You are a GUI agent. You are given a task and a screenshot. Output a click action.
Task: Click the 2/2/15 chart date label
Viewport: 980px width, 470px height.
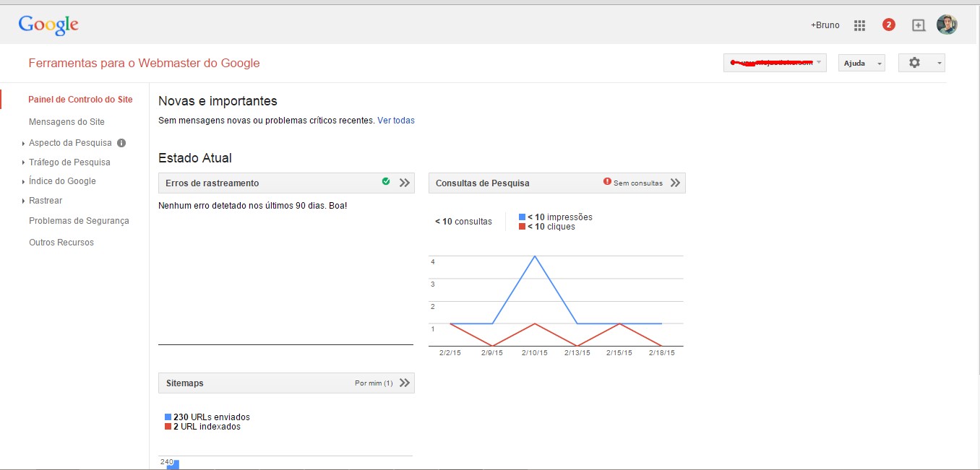[x=450, y=353]
